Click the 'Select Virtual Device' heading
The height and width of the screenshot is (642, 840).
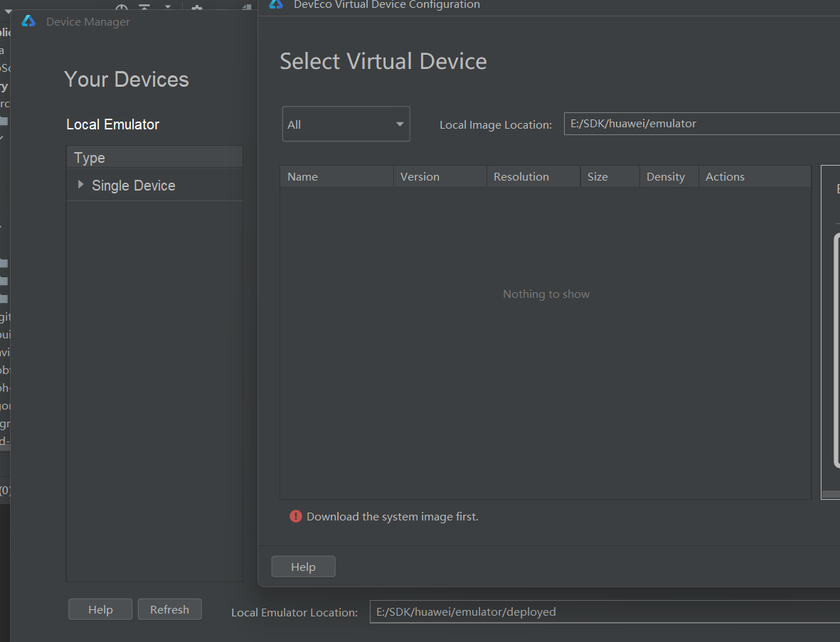(x=383, y=61)
